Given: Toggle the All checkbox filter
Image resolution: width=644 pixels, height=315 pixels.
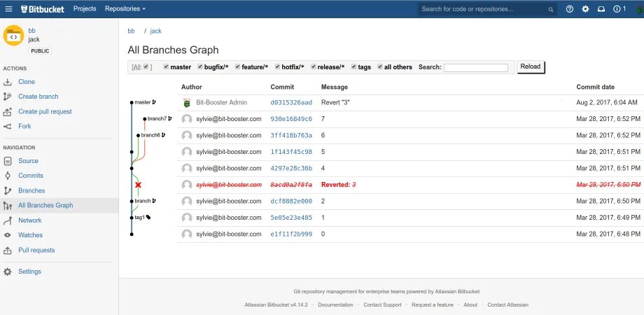Looking at the screenshot, I should pyautogui.click(x=146, y=67).
